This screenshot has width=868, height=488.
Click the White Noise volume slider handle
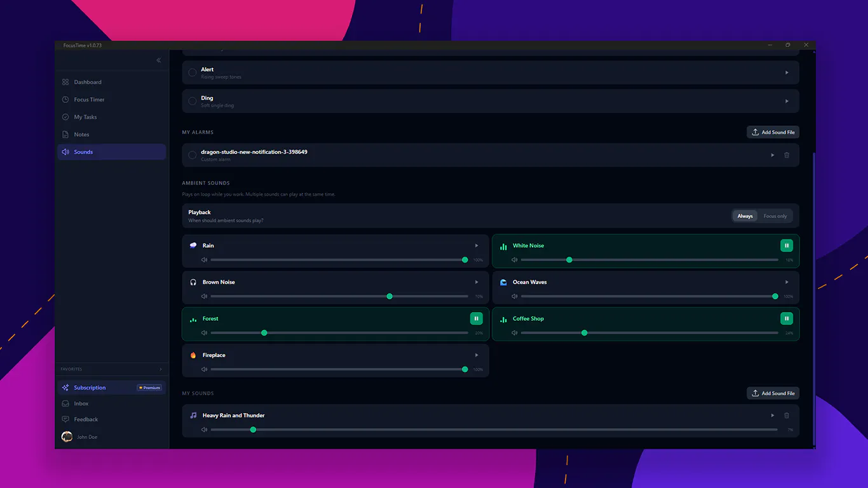point(569,260)
